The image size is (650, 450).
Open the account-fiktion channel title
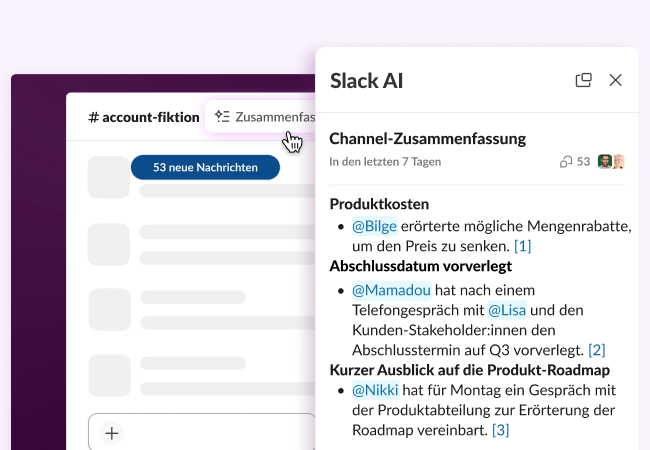pos(150,117)
